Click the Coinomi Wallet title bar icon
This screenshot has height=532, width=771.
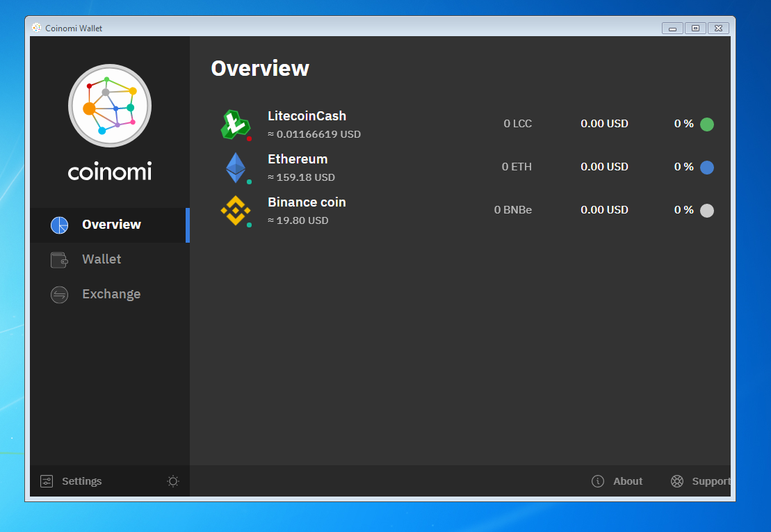click(x=36, y=28)
